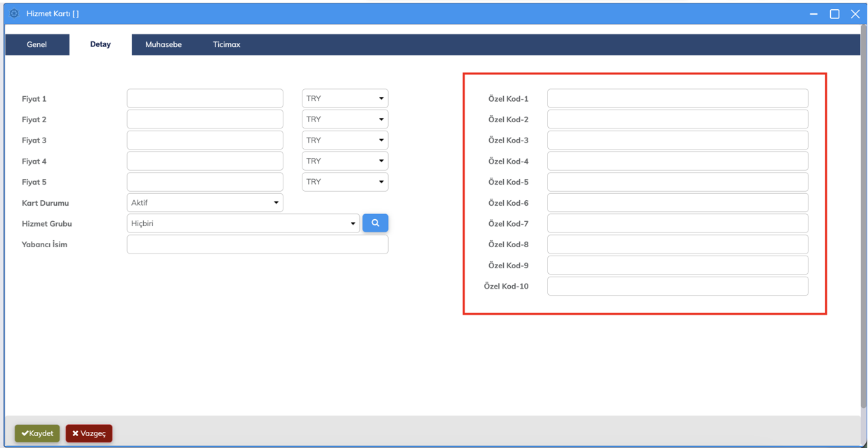Click into the Özel Kod-10 field
This screenshot has width=868, height=448.
pos(677,286)
